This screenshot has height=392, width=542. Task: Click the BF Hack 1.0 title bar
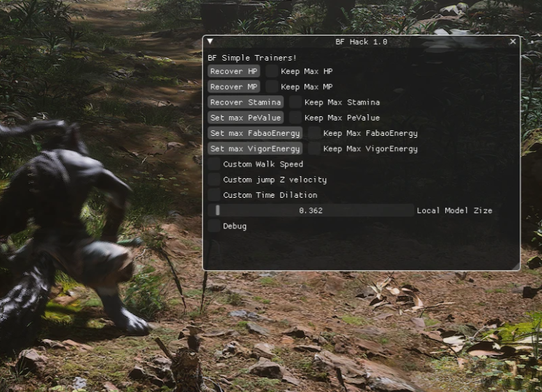(362, 42)
